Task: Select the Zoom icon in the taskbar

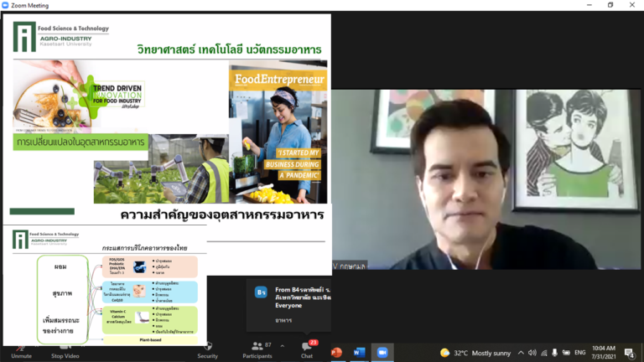Action: 382,352
